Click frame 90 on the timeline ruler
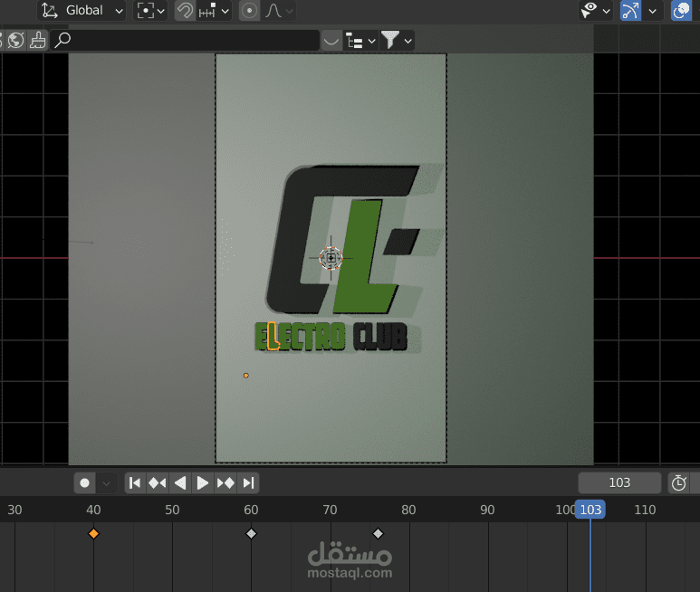Image resolution: width=700 pixels, height=592 pixels. (x=487, y=510)
